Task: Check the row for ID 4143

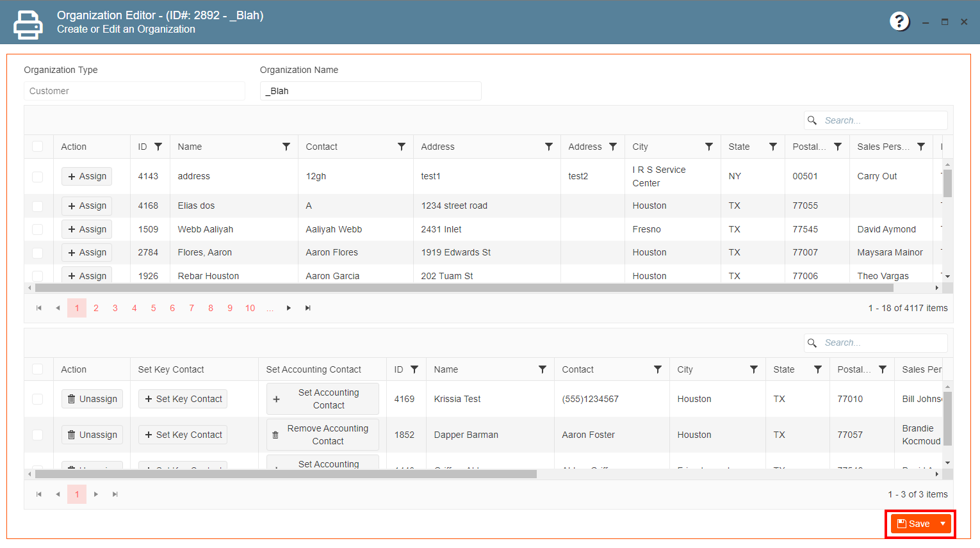Action: tap(38, 177)
